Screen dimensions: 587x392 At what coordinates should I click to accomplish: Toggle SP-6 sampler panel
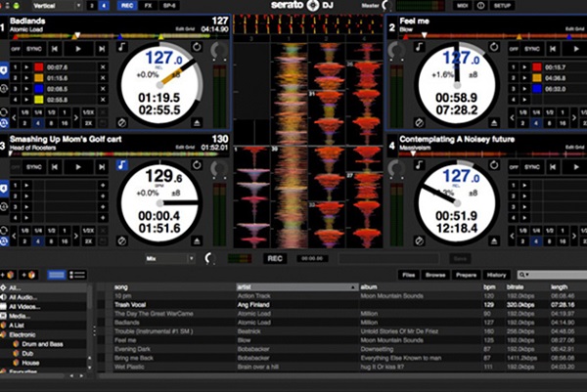click(x=169, y=6)
